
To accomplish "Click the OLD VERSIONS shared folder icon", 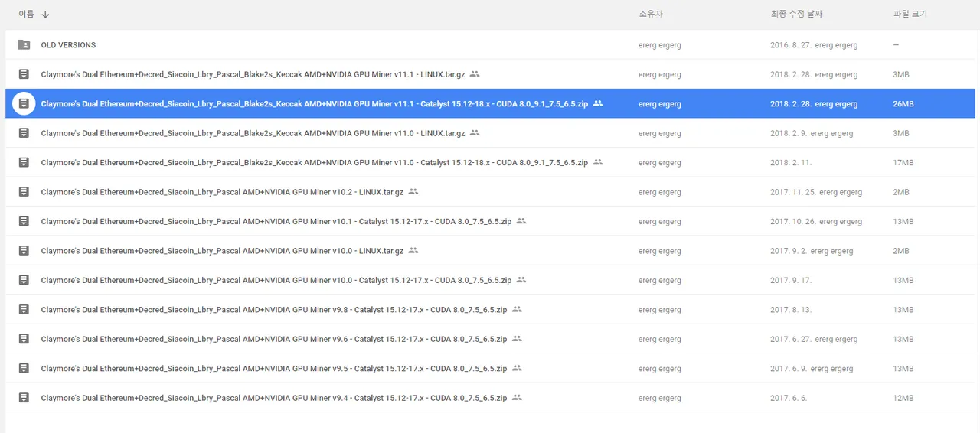I will click(24, 45).
